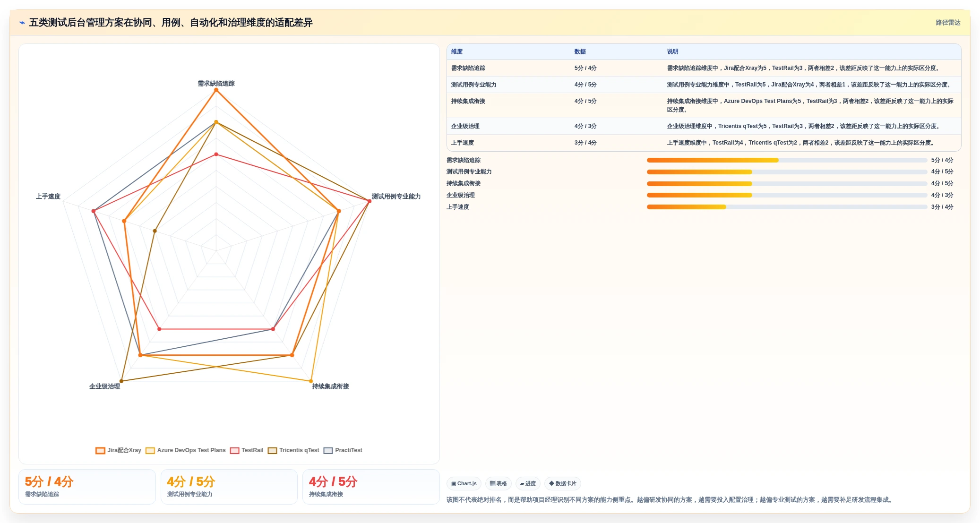
Task: Click the Jira配合Xray top vertex data point
Action: (216, 90)
